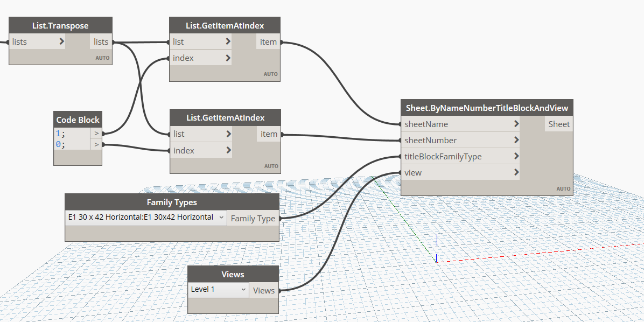Click the Sheet output port on Sheet.ByNameNumberTitleBlockAndView
644x322 pixels.
click(558, 124)
